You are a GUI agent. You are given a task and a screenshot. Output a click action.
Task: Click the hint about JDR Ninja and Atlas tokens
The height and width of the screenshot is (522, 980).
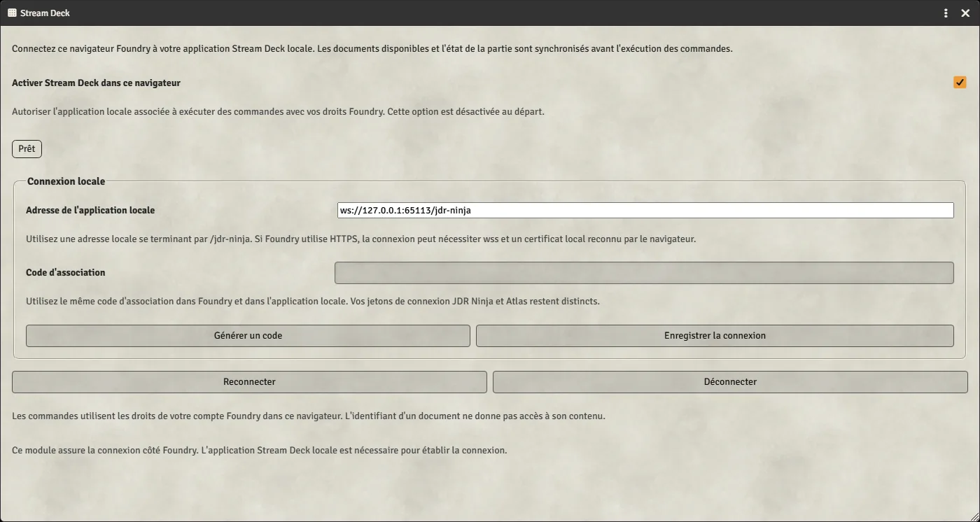point(313,302)
